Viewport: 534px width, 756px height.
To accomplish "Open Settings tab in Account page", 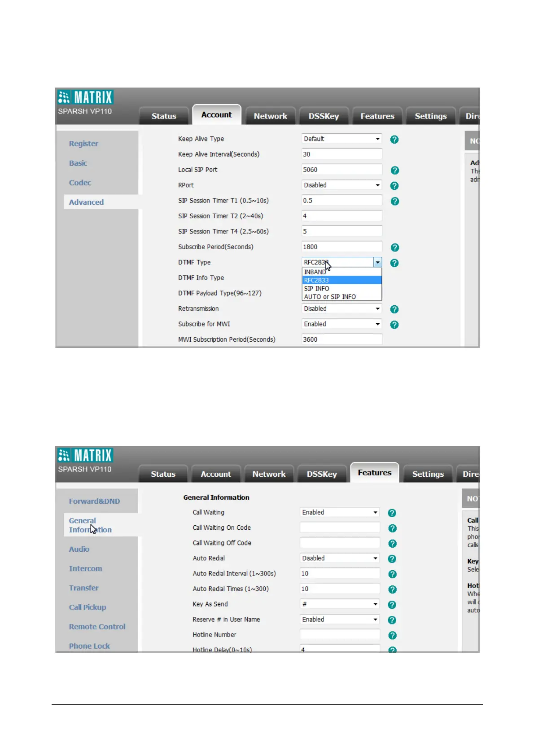I will 431,116.
